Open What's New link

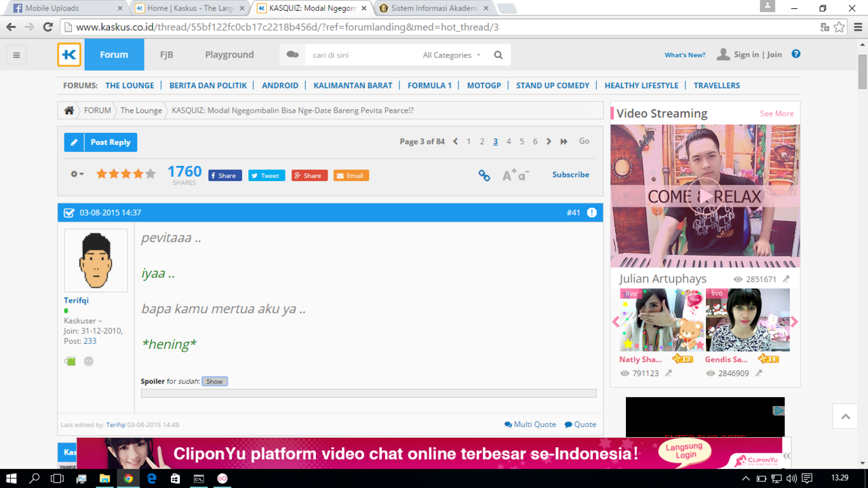[x=685, y=55]
